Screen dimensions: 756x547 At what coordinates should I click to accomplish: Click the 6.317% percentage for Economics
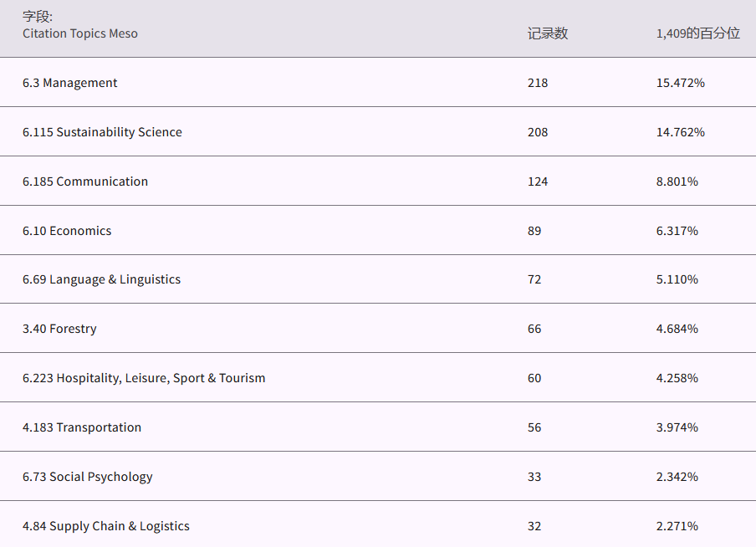pos(677,231)
